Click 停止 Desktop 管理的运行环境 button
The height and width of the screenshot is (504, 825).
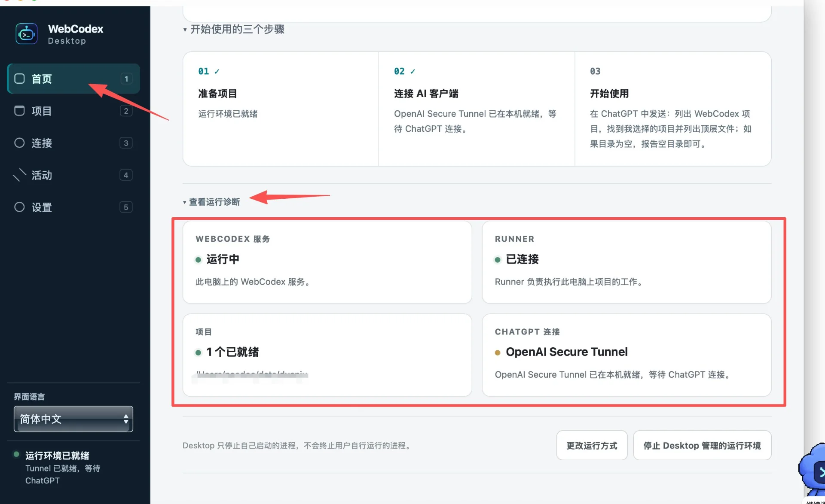pyautogui.click(x=702, y=446)
